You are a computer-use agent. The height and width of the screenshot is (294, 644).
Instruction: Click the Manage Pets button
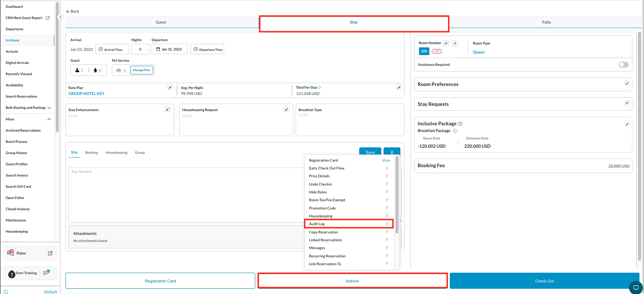click(141, 70)
